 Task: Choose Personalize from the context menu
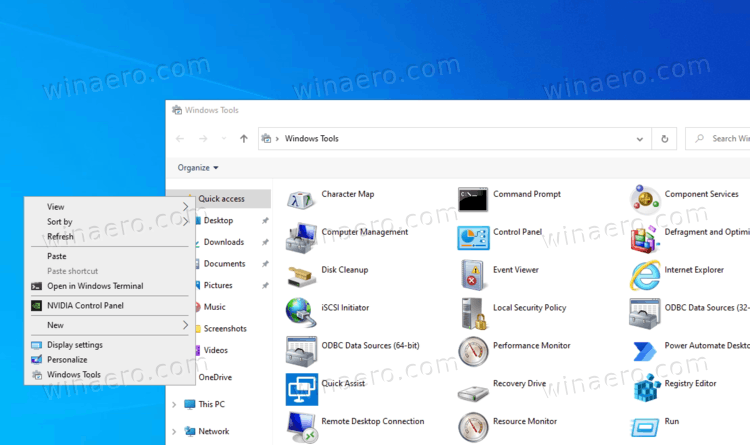pyautogui.click(x=110, y=359)
